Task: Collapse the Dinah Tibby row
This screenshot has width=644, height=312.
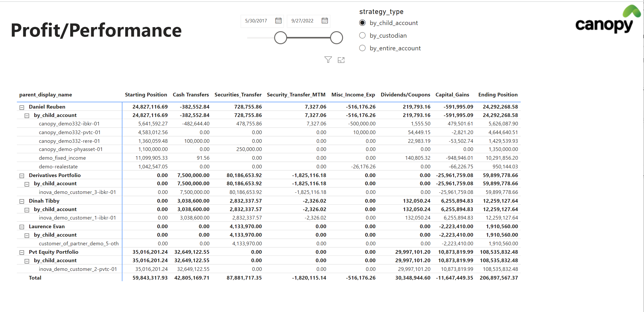Action: coord(22,201)
